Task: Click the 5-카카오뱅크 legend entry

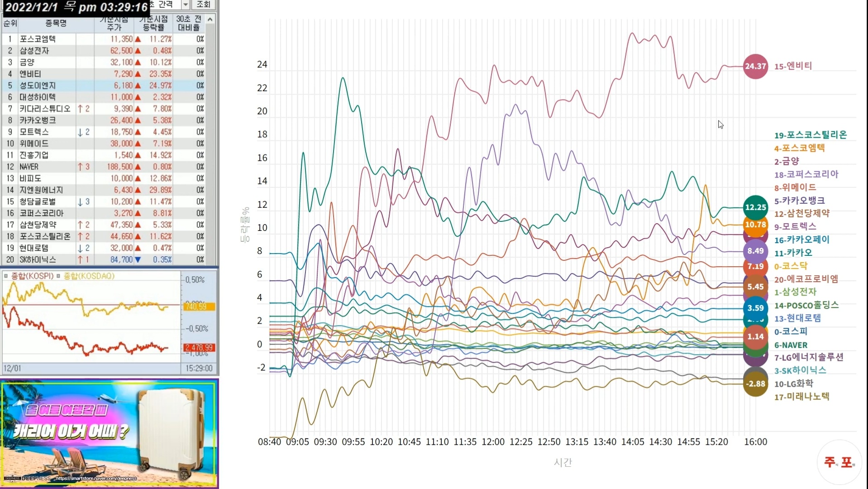Action: [x=799, y=201]
